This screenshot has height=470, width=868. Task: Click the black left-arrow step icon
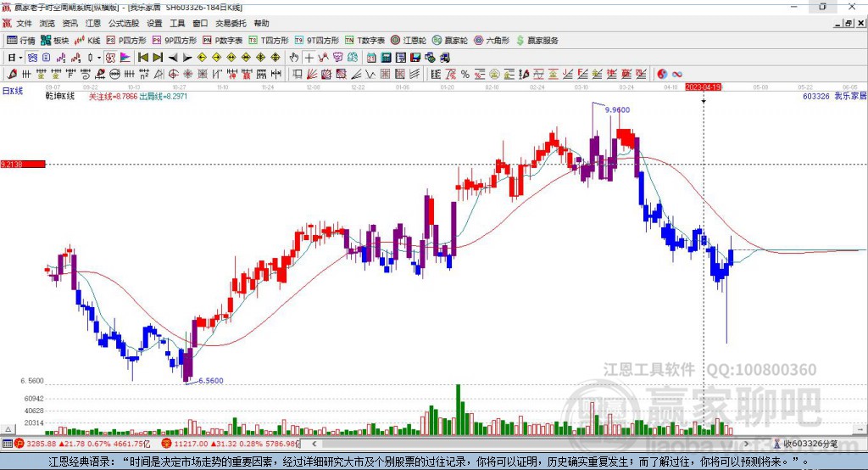click(x=173, y=58)
